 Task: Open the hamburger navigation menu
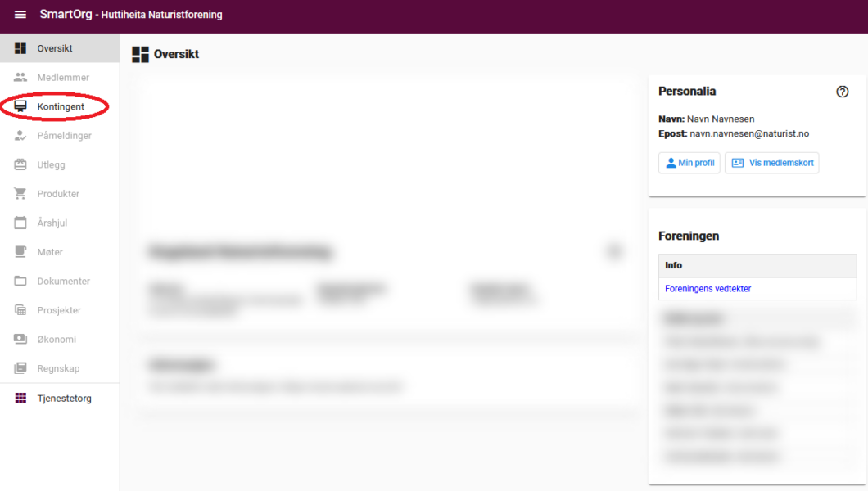[x=20, y=15]
